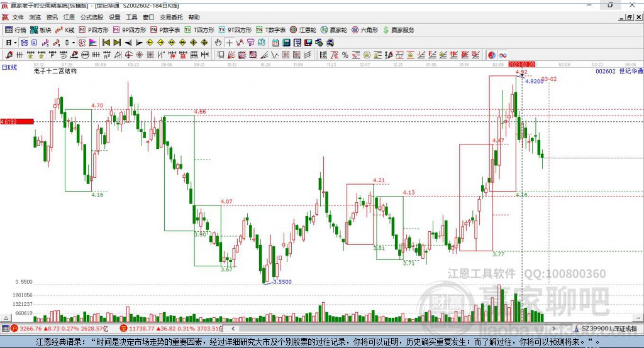
Task: Expand chart panel with bottom-left up arrow
Action: (6, 318)
